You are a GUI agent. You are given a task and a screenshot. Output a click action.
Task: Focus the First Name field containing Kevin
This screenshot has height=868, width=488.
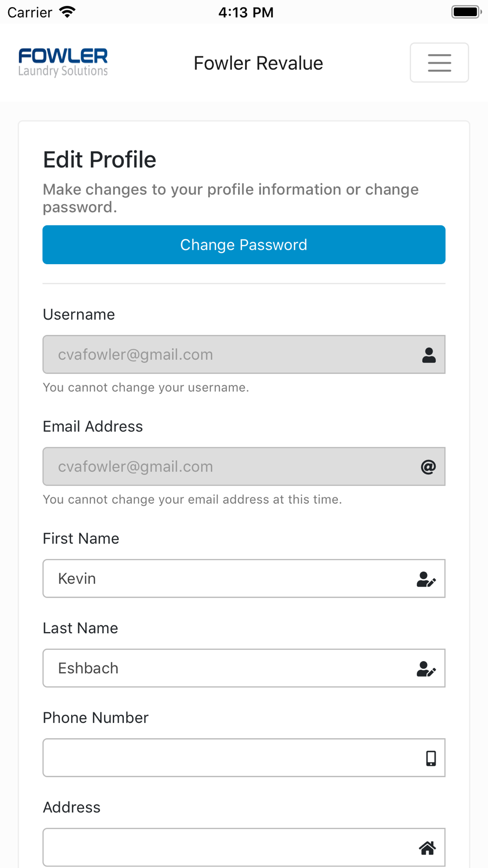244,579
